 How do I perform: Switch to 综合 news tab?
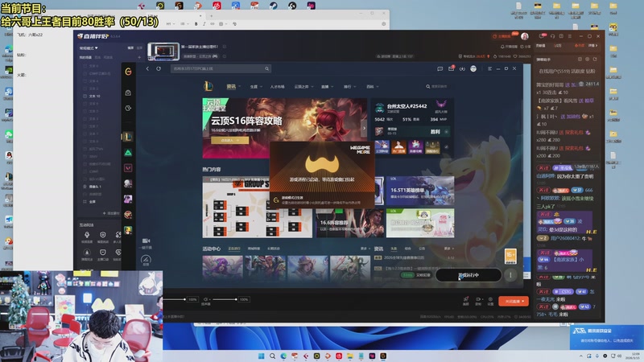[407, 249]
